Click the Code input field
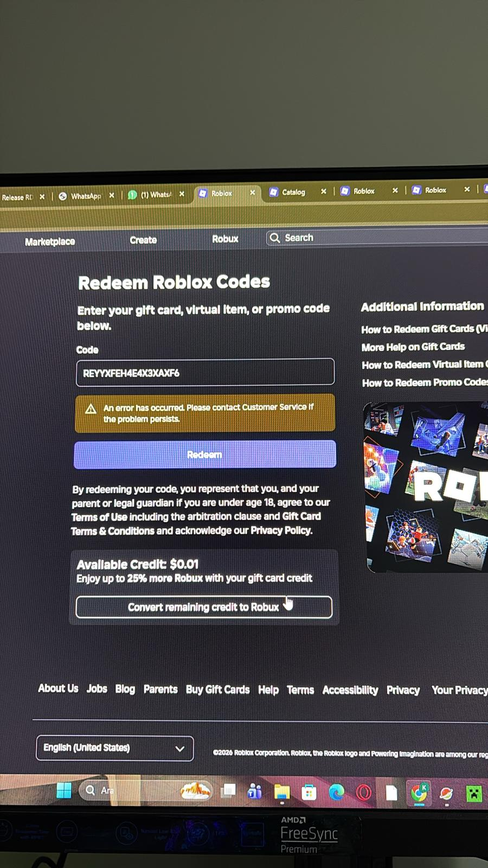 205,373
